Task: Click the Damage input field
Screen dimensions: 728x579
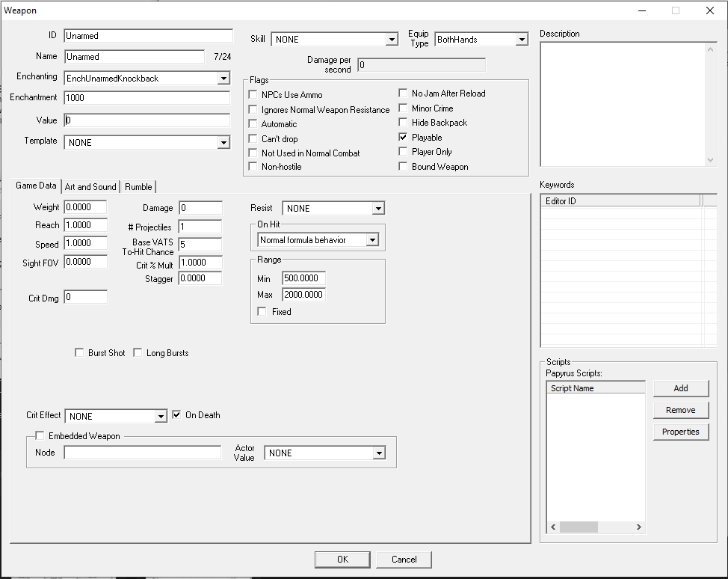Action: 200,208
